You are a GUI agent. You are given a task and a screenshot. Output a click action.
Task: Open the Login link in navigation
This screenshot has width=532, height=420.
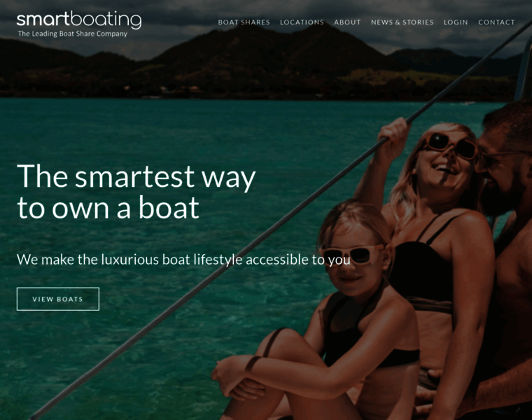point(456,22)
